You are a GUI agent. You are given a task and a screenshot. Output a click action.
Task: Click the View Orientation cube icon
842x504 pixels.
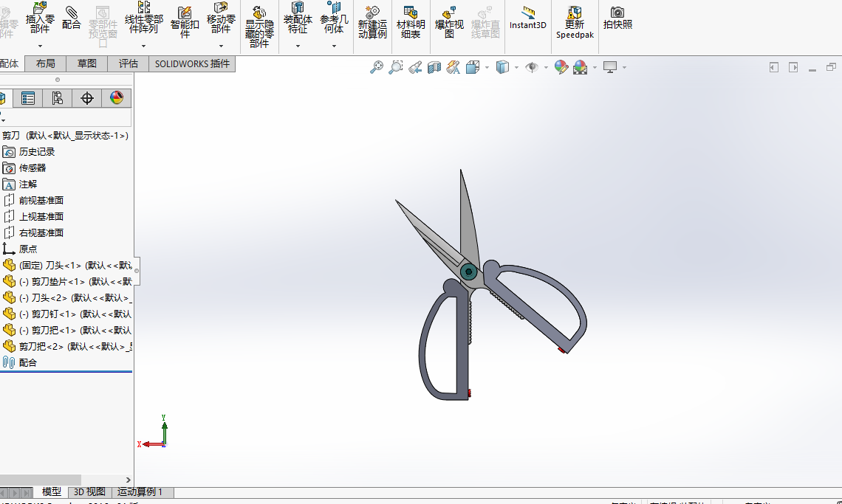point(473,67)
